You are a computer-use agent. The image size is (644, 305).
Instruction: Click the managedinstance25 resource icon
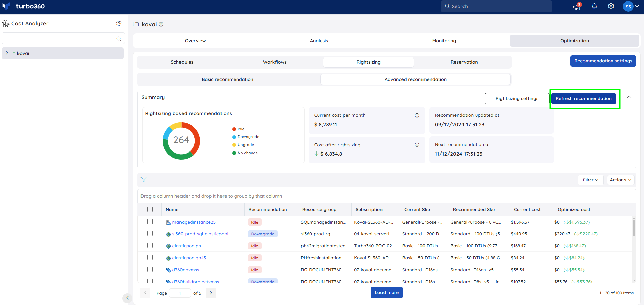(168, 222)
